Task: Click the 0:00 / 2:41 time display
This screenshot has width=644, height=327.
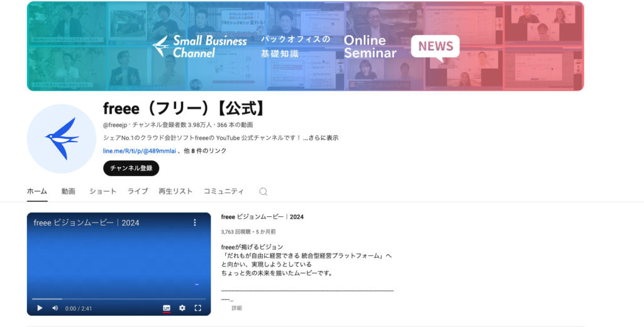Action: [79, 308]
